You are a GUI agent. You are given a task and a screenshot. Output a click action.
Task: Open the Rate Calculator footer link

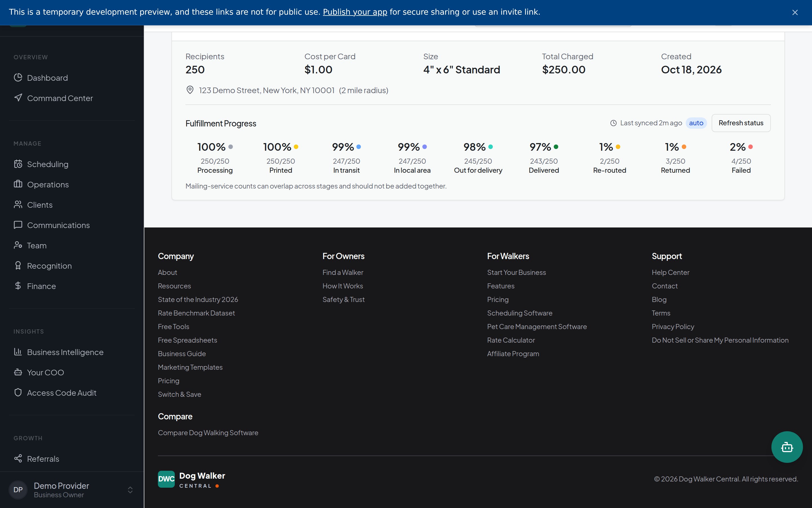click(x=511, y=340)
